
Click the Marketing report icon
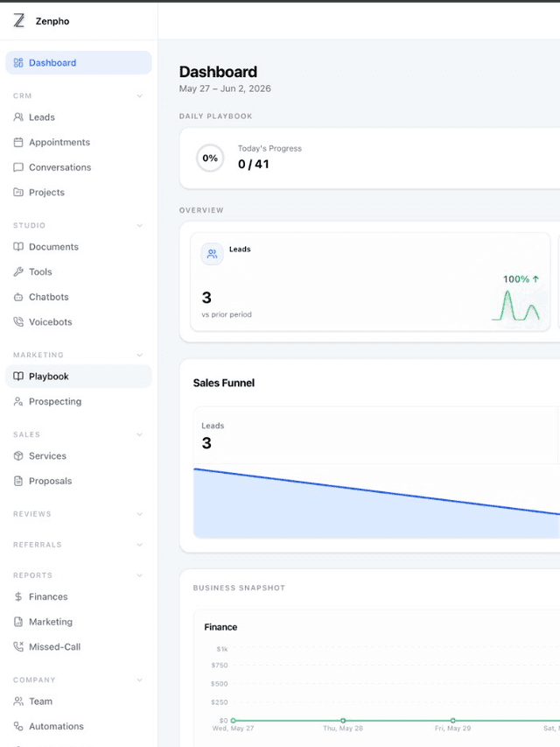point(18,622)
